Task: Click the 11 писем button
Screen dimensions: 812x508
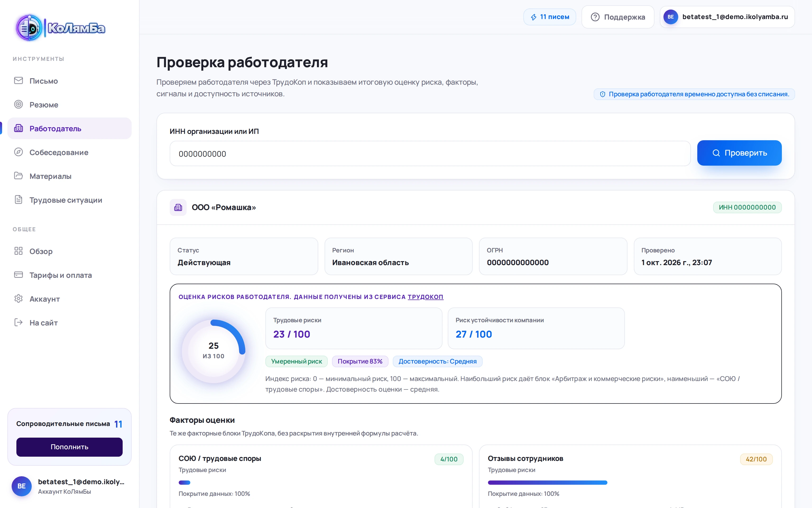Action: coord(550,17)
